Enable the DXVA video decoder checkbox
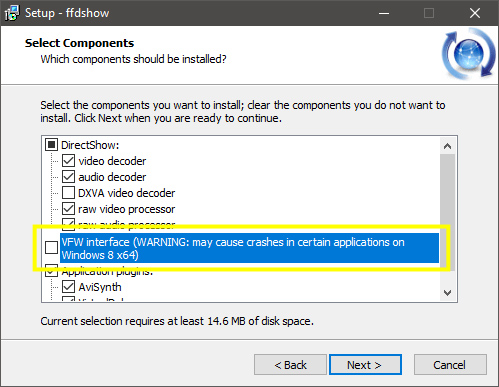 point(68,193)
